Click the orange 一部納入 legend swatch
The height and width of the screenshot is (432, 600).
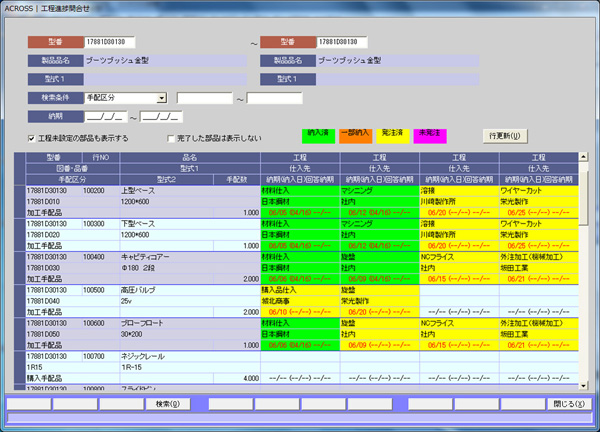tap(355, 136)
